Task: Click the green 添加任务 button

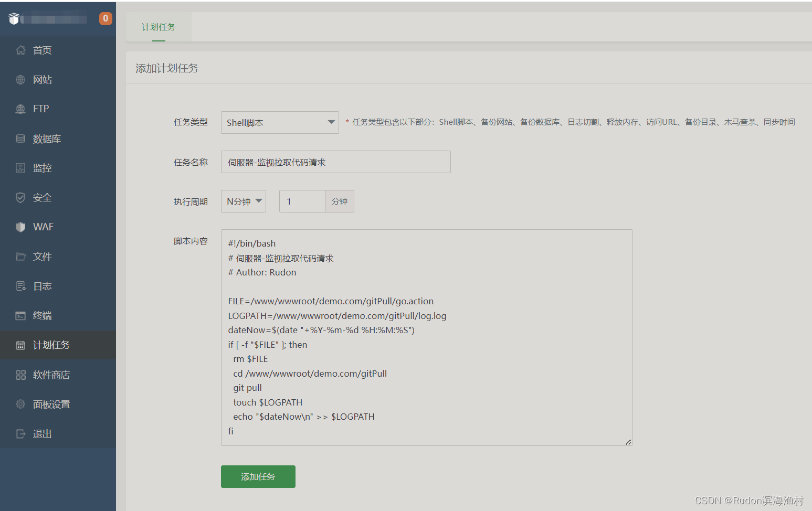Action: coord(258,476)
